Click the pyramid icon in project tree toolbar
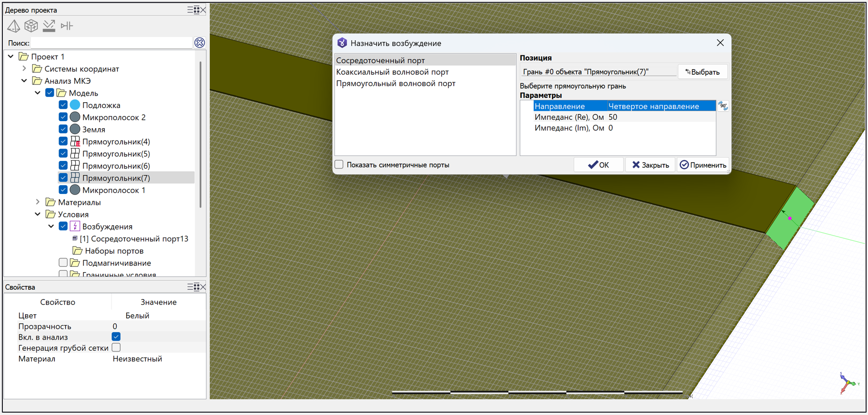 tap(13, 26)
